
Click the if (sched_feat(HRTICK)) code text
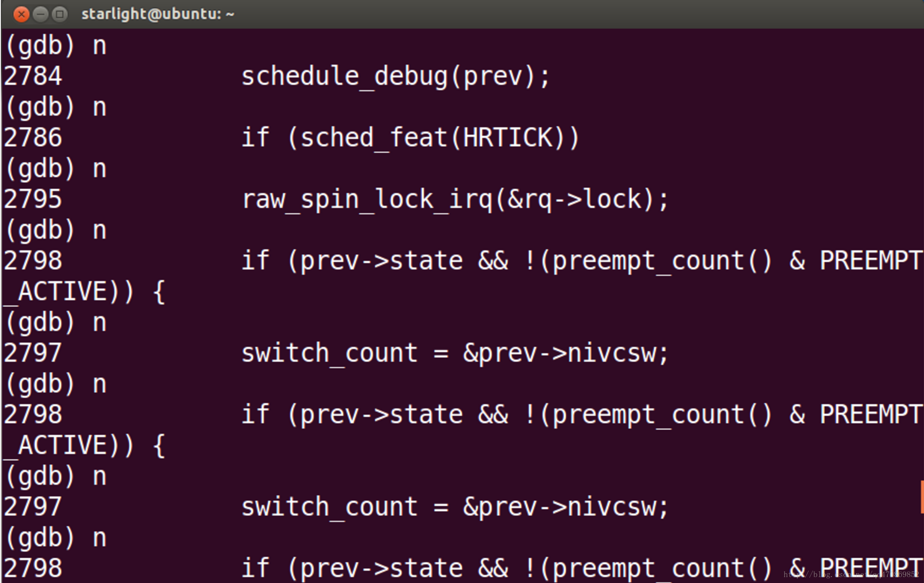tap(410, 138)
